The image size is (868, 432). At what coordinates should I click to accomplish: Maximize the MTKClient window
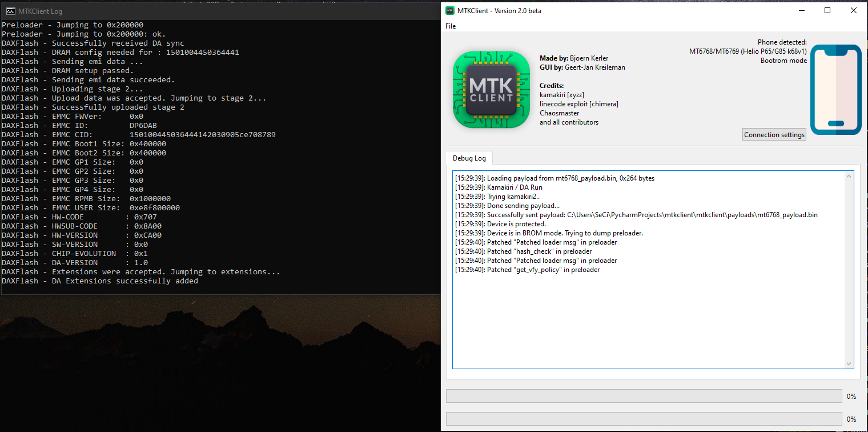coord(827,10)
